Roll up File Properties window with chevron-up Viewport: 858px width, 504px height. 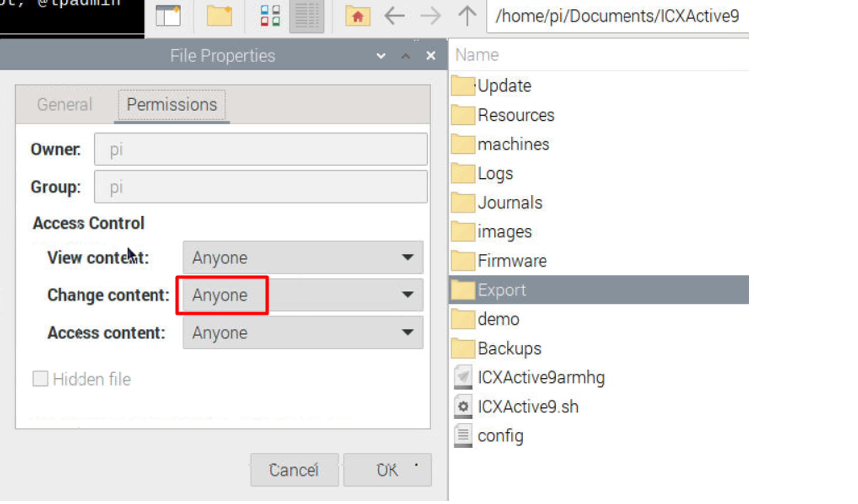coord(406,56)
